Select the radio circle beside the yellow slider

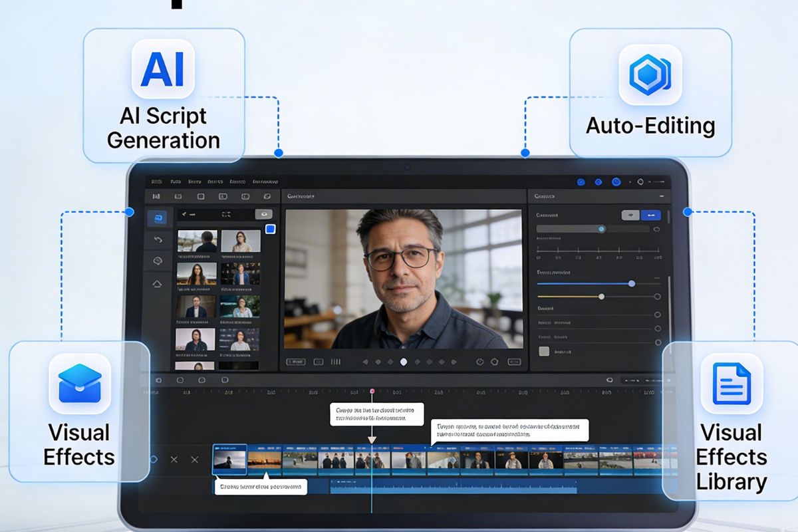click(x=658, y=297)
